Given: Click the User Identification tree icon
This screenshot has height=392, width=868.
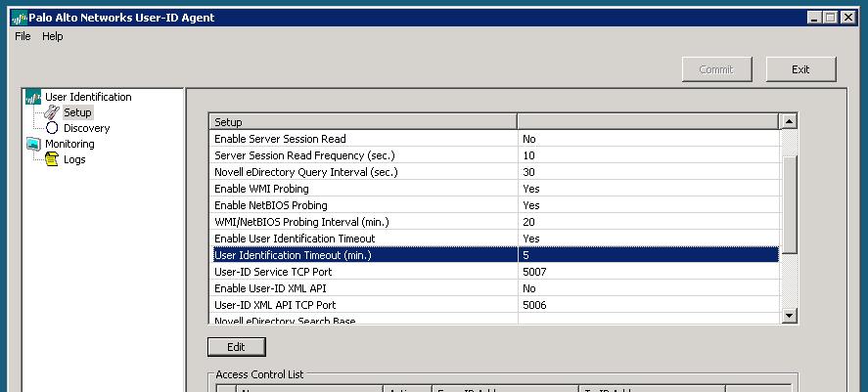Looking at the screenshot, I should pos(33,98).
